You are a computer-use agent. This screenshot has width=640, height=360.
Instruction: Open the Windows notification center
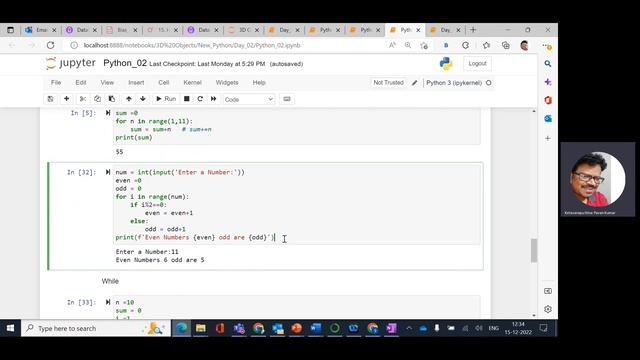(543, 328)
